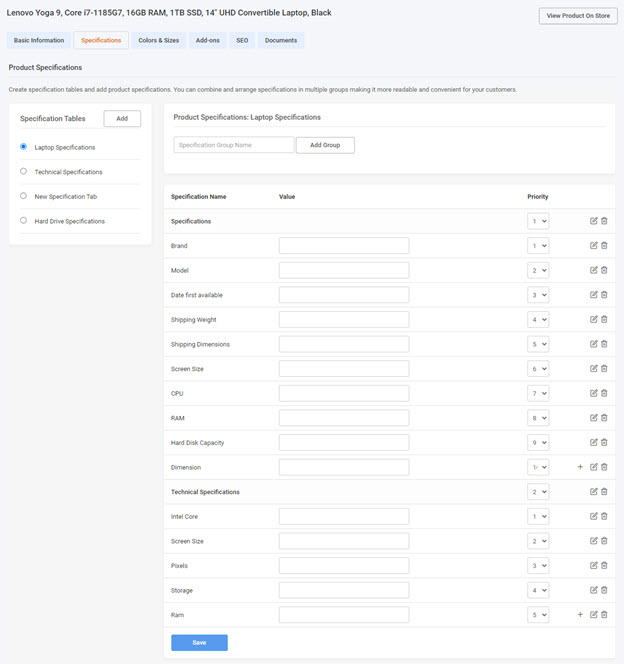Viewport: 624px width, 664px height.
Task: Add a new specification table
Action: point(122,119)
